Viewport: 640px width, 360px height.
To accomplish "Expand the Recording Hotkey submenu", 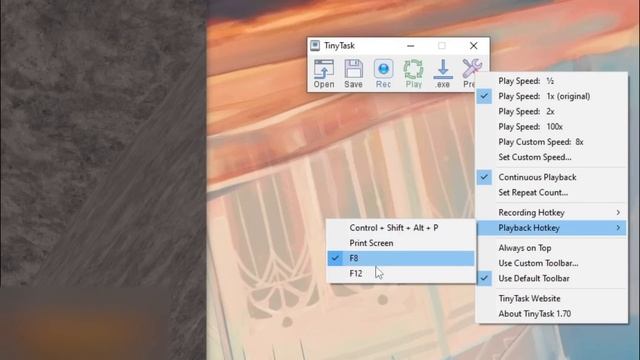I will tap(552, 213).
